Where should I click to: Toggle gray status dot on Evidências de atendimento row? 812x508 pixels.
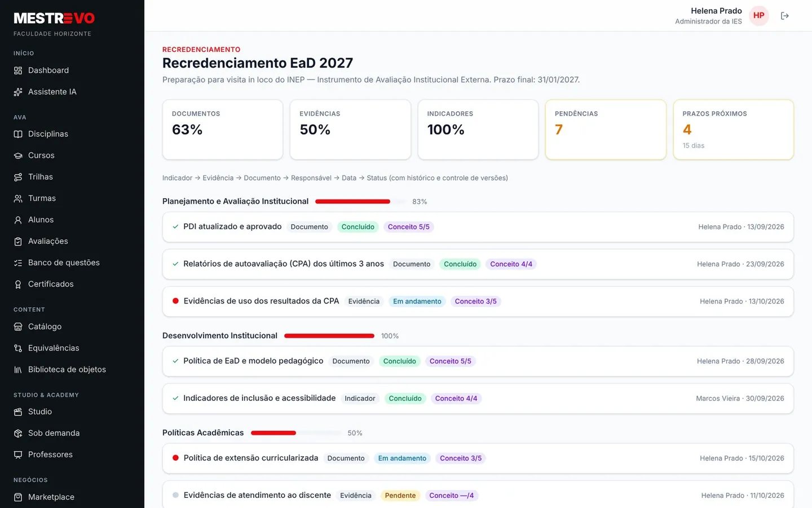pos(175,496)
